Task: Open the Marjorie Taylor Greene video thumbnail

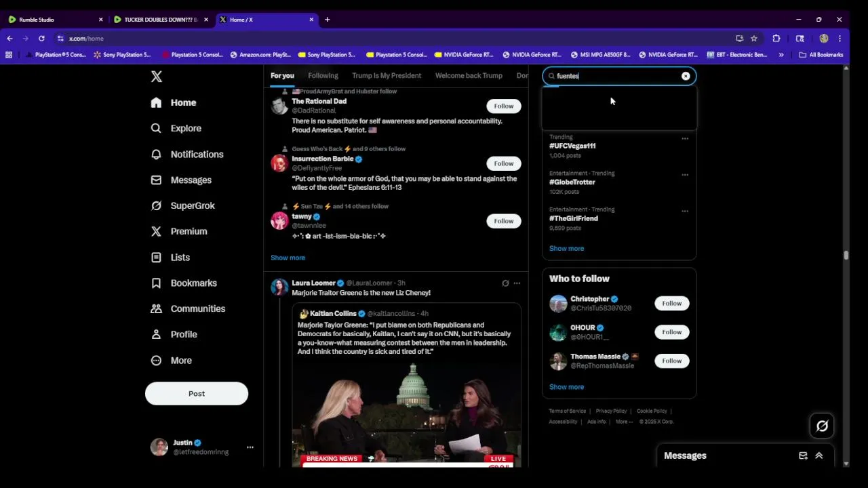Action: pyautogui.click(x=407, y=413)
